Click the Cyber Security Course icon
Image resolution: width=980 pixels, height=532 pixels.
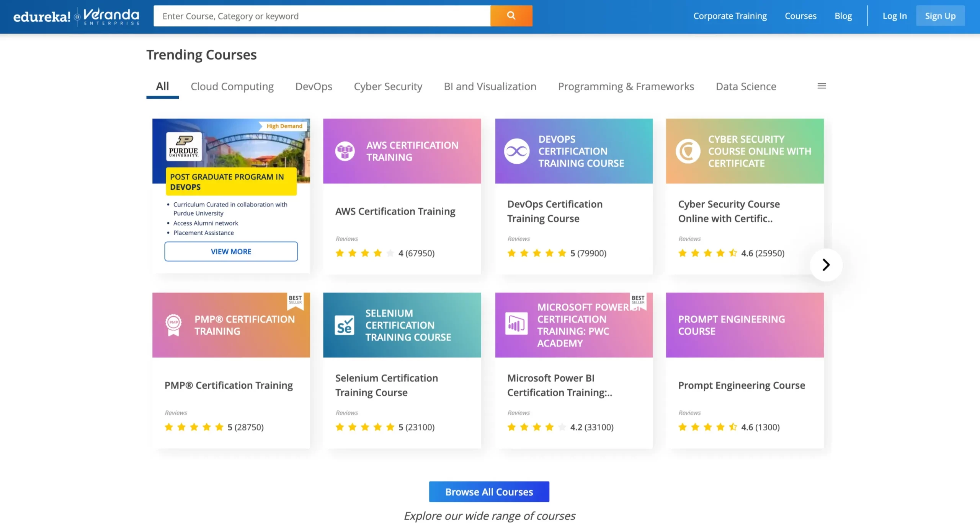pyautogui.click(x=688, y=151)
